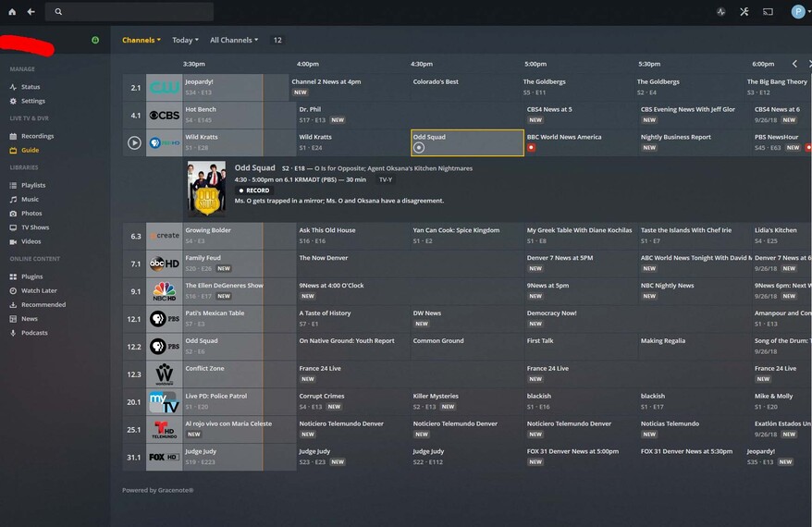Expand the Today date dropdown
The height and width of the screenshot is (527, 812).
point(185,40)
